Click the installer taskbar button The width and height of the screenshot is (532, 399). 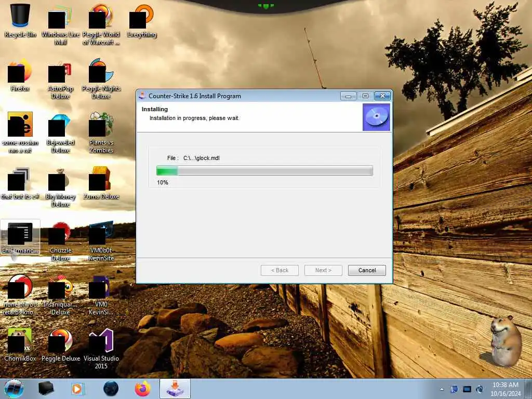coord(175,389)
